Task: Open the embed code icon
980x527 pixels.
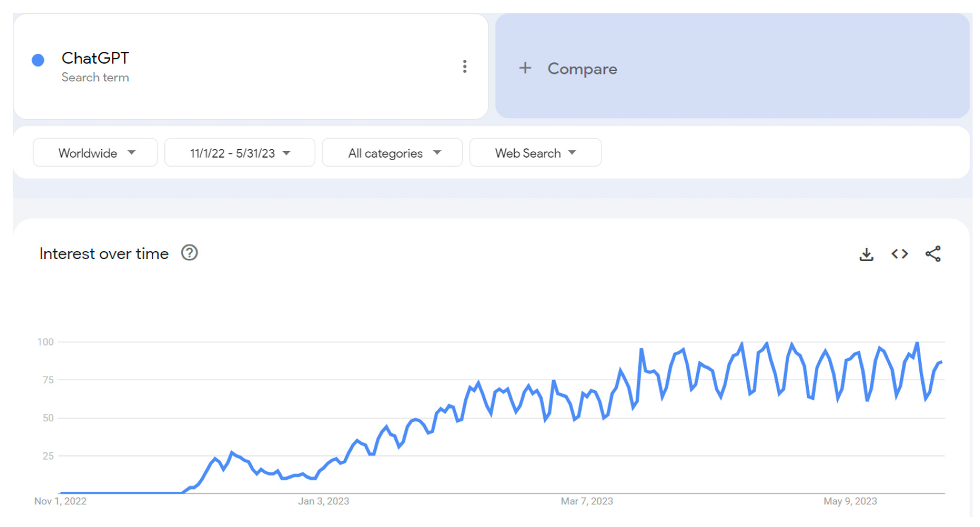Action: coord(899,254)
